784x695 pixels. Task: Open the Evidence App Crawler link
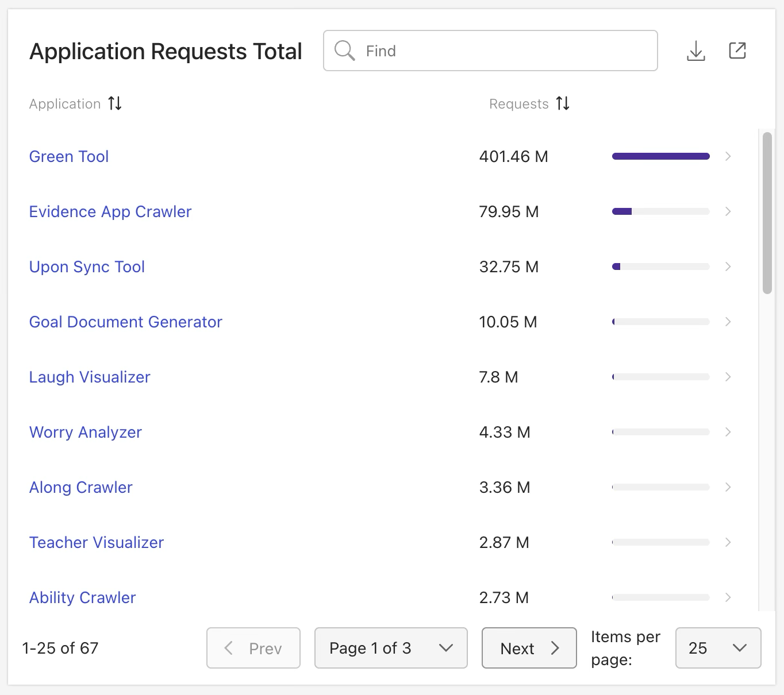pyautogui.click(x=110, y=212)
